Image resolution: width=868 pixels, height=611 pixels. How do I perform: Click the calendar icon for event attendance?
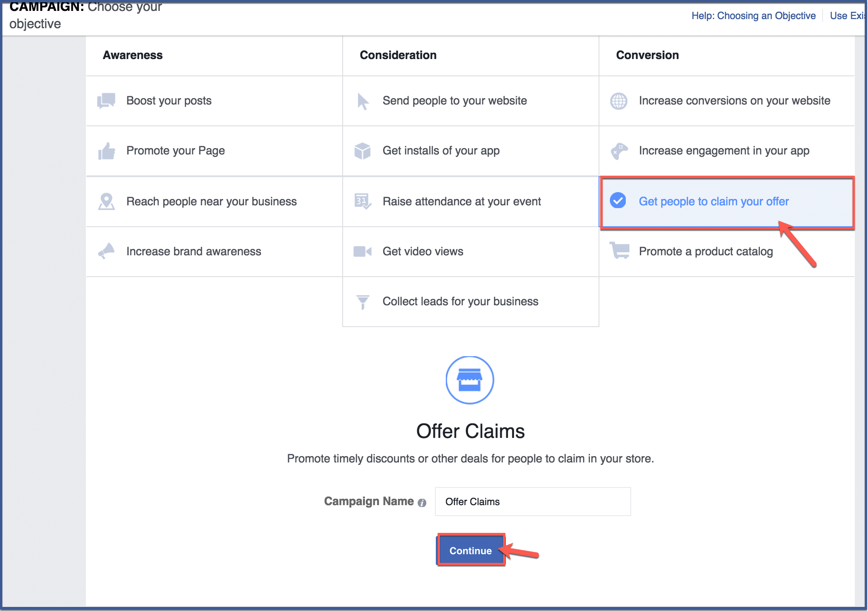pyautogui.click(x=363, y=201)
